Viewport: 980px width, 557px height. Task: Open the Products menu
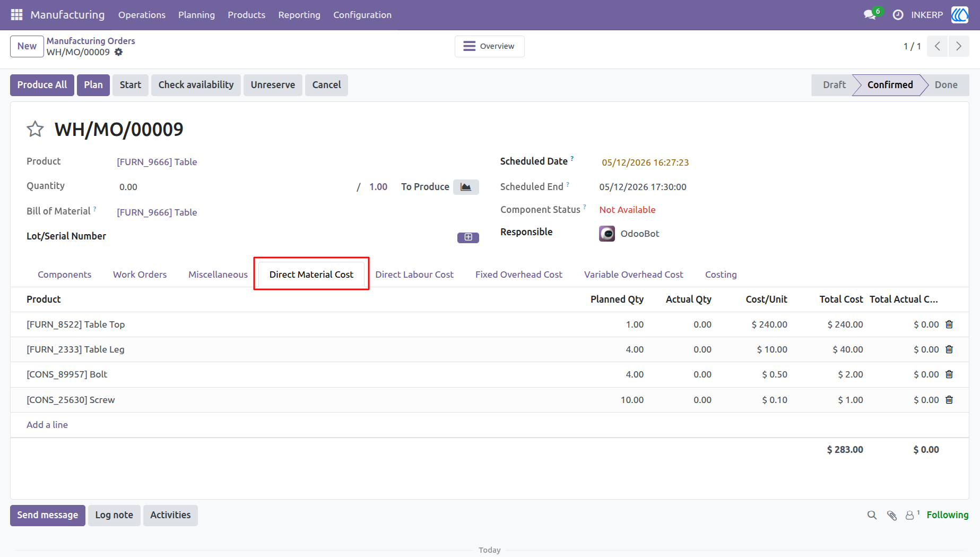click(x=246, y=15)
